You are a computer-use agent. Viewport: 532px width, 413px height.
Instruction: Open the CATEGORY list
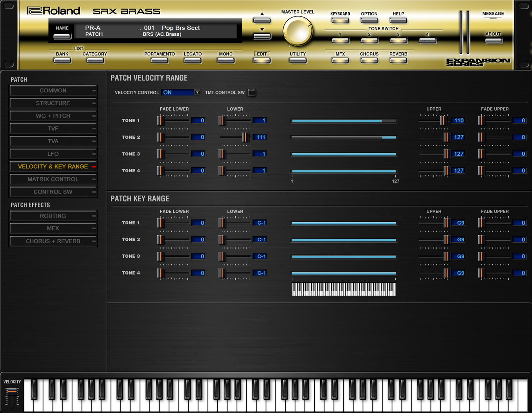pos(95,61)
